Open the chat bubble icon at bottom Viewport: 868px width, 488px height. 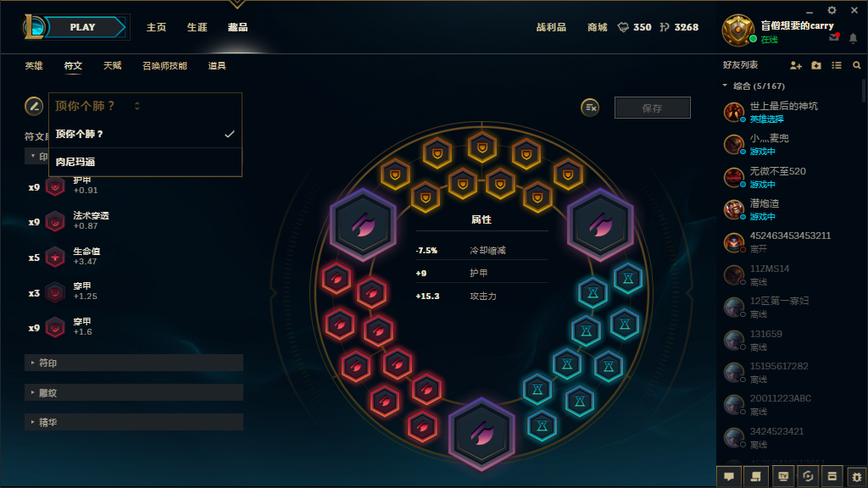coord(729,476)
